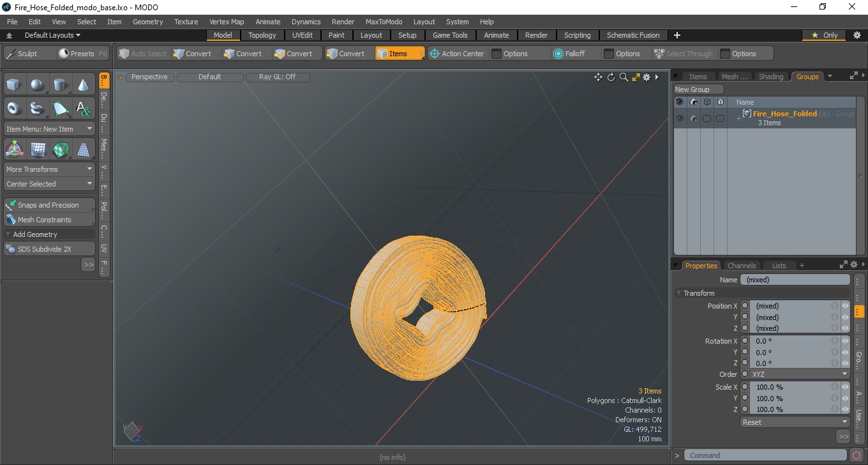Collapse the Transform section
This screenshot has height=465, width=868.
point(679,293)
